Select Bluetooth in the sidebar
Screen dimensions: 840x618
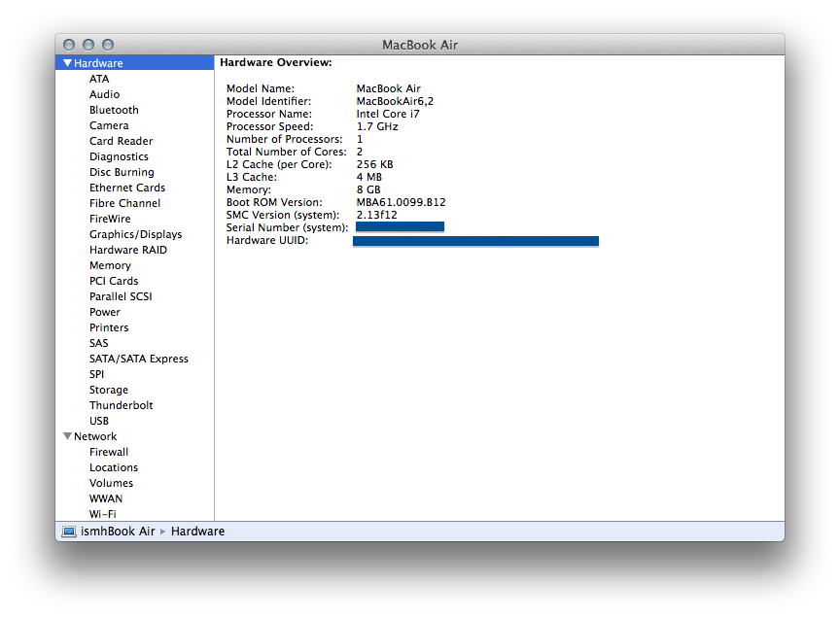pyautogui.click(x=114, y=110)
